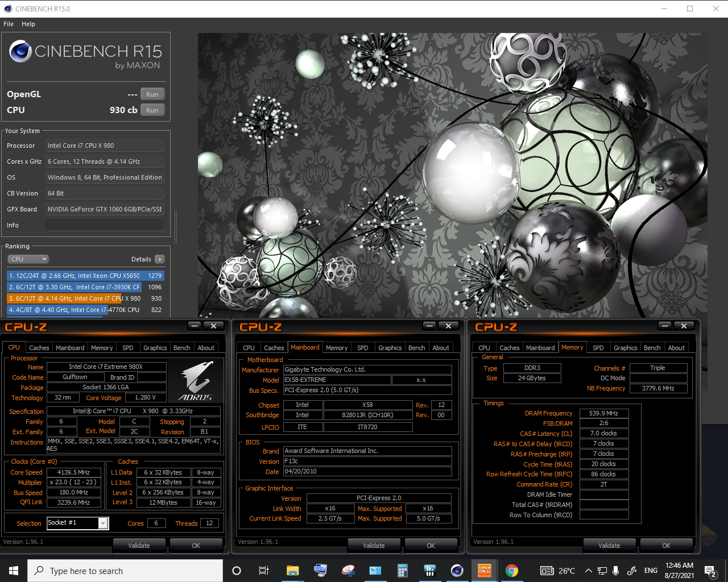Screen dimensions: 728x582
Task: Expand the ranking Details arrow
Action: pyautogui.click(x=160, y=259)
